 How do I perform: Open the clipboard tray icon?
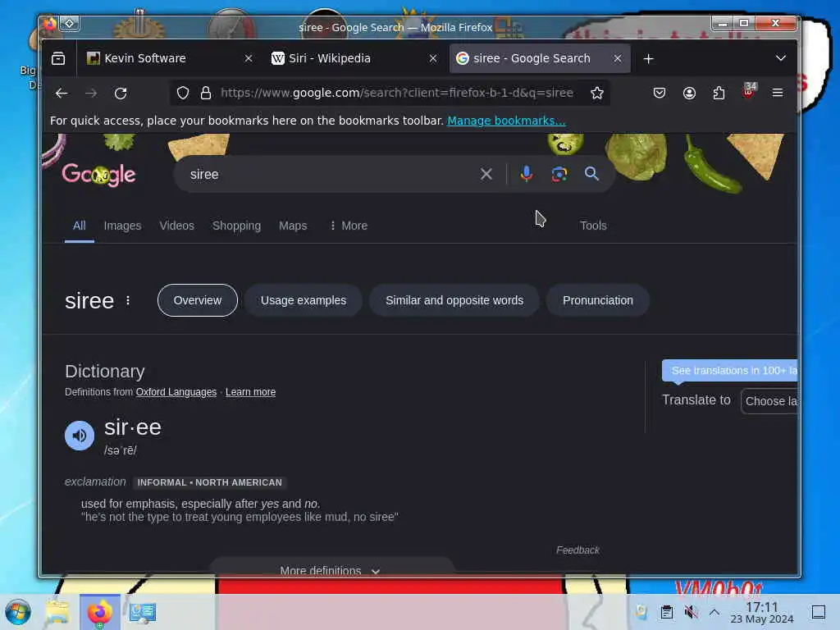pos(667,612)
